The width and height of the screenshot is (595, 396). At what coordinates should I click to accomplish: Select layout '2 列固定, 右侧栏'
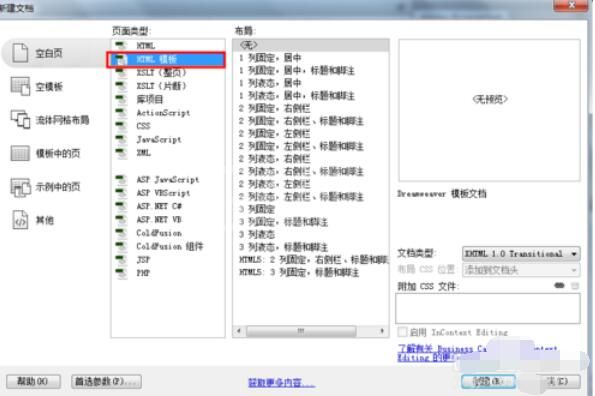pos(274,108)
